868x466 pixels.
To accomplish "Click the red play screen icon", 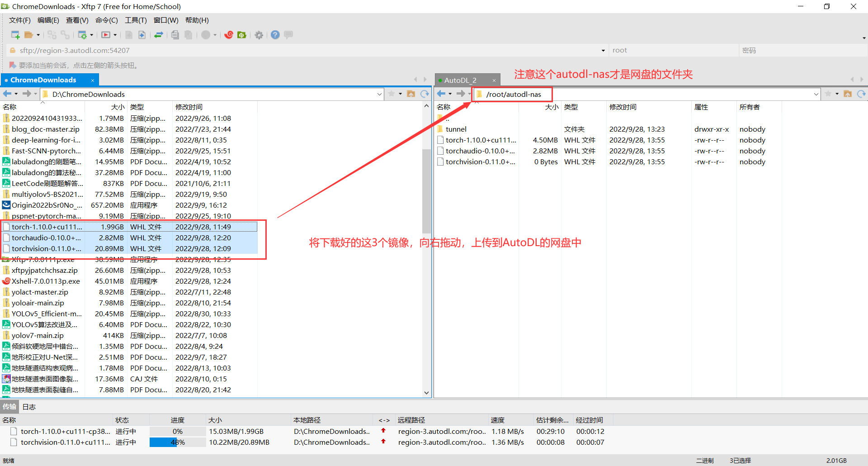I will pos(106,35).
